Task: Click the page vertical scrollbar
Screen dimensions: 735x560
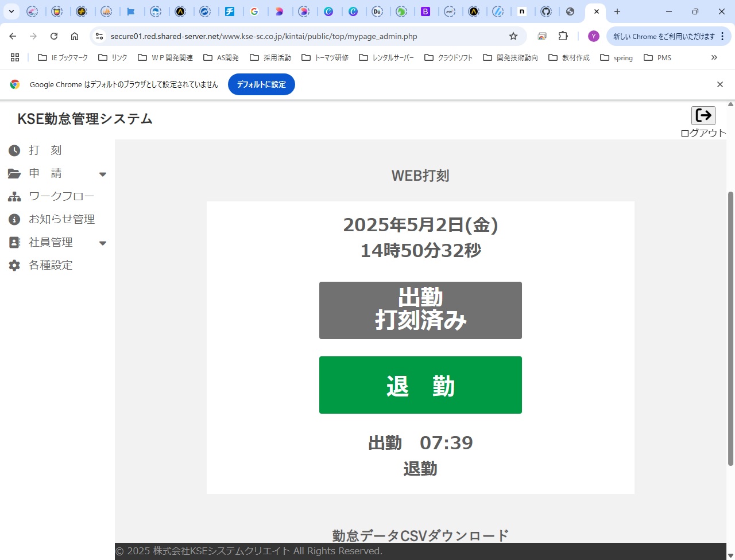Action: point(730,327)
